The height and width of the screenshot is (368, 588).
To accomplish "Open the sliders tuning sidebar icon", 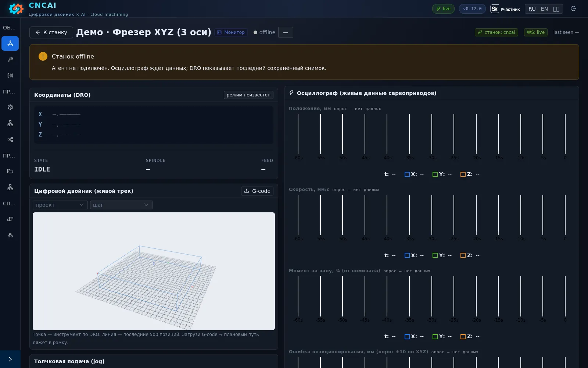I will (x=10, y=75).
